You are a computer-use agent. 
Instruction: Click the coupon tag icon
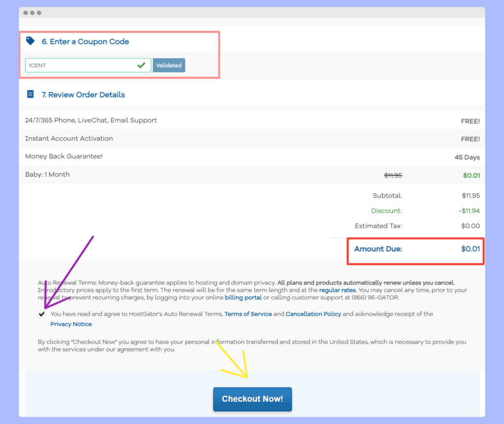tap(31, 41)
